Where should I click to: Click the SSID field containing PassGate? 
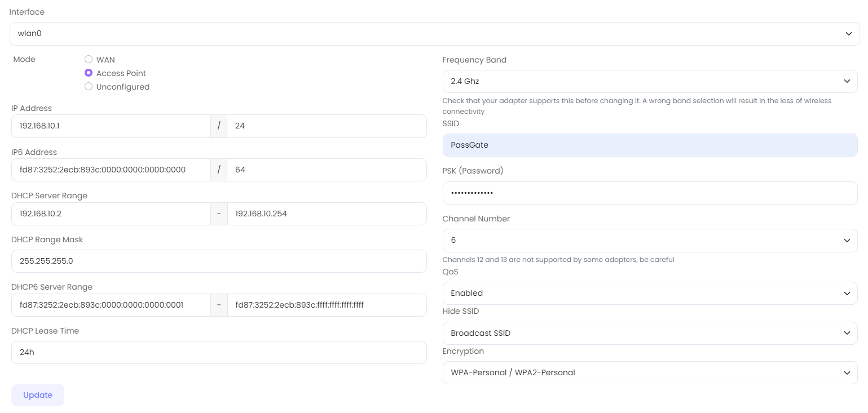click(x=650, y=145)
